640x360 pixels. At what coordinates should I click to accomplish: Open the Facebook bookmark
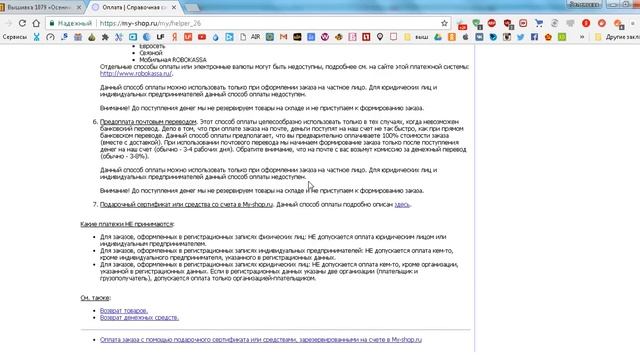(x=534, y=37)
